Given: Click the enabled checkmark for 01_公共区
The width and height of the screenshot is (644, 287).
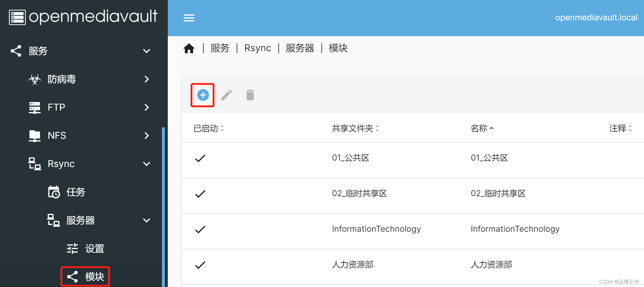Looking at the screenshot, I should [x=200, y=158].
